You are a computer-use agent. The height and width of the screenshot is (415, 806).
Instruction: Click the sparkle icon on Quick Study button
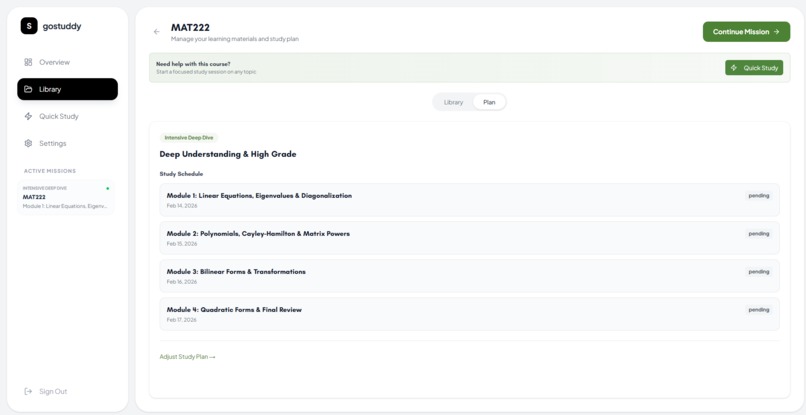tap(734, 67)
